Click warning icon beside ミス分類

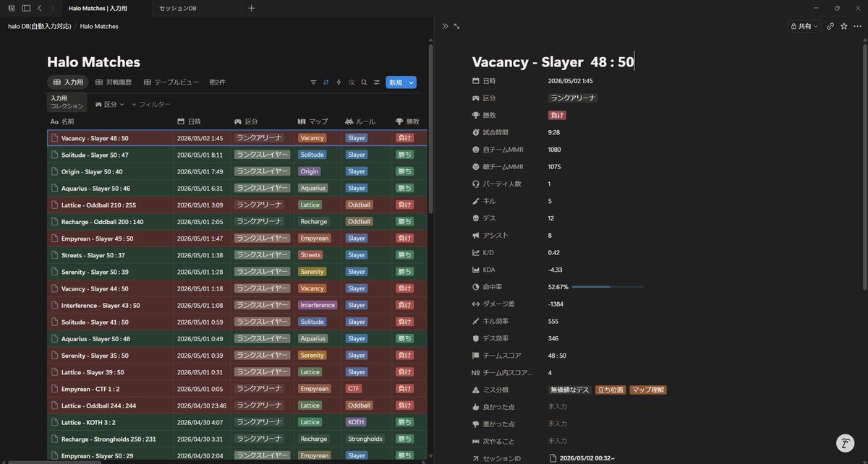click(476, 390)
